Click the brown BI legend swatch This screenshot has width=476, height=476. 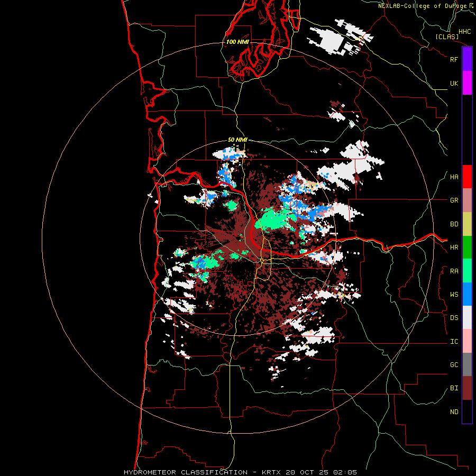pyautogui.click(x=467, y=388)
